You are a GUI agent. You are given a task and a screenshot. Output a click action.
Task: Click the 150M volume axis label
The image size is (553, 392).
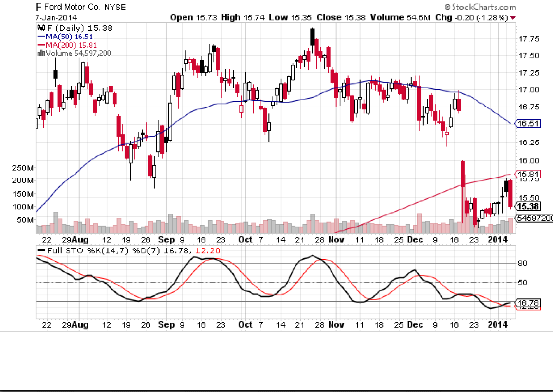tap(23, 194)
